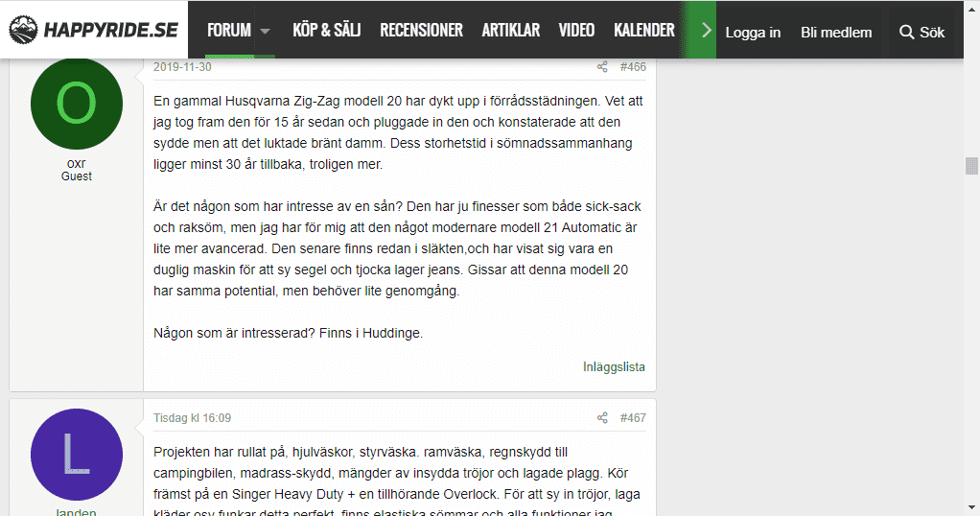Open the Tisdag kl 16:09 timestamp
The image size is (980, 516).
[x=192, y=418]
